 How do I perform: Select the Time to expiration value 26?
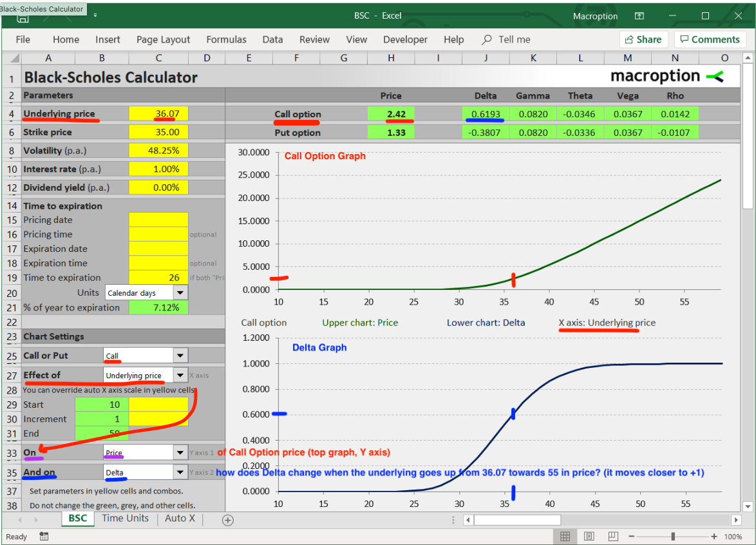click(158, 277)
